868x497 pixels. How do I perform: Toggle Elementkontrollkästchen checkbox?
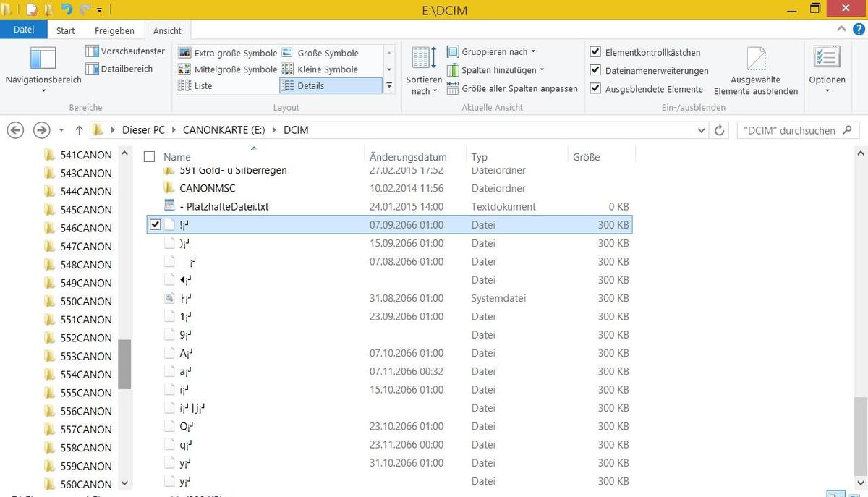(x=595, y=52)
